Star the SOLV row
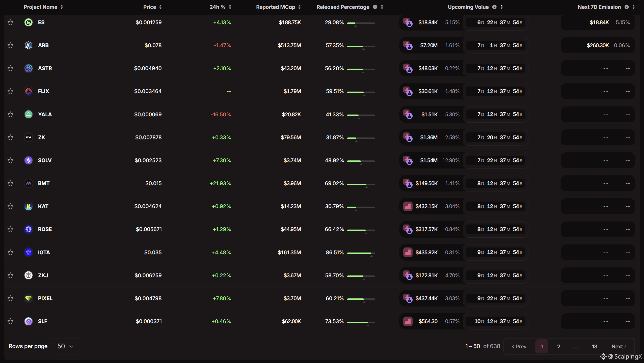The width and height of the screenshot is (644, 363). [x=10, y=160]
